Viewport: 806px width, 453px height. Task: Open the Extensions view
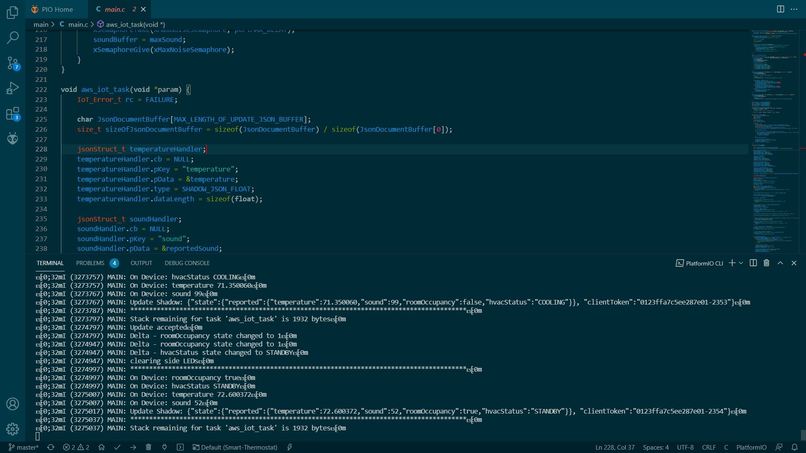[x=12, y=113]
